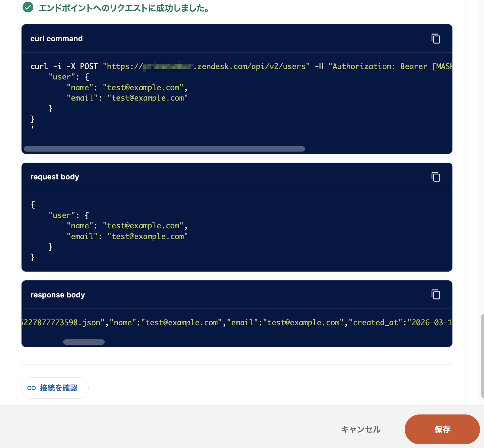Screen dimensions: 484x448
Task: Click the エンドポイントへのリクエストに成功しました message
Action: tap(124, 8)
